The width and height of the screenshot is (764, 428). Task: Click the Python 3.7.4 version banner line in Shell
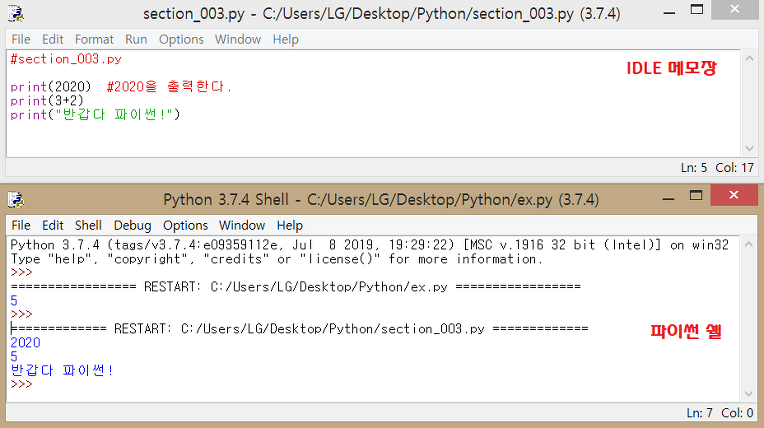click(x=369, y=245)
